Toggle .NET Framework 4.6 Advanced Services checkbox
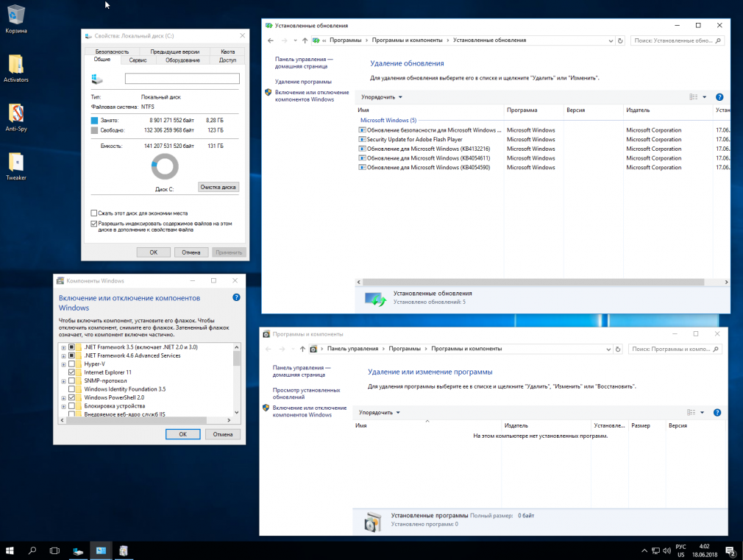 (x=72, y=355)
